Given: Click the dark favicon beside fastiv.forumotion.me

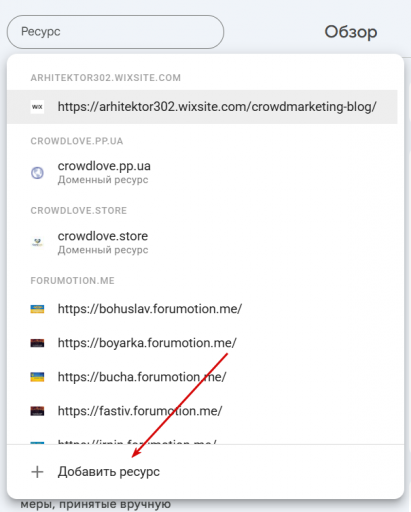Looking at the screenshot, I should pyautogui.click(x=37, y=411).
